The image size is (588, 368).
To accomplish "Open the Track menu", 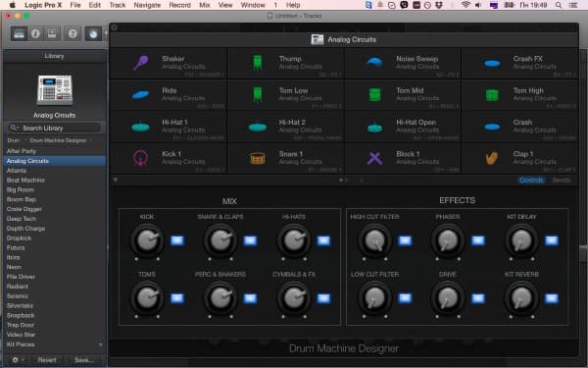I will click(x=118, y=5).
